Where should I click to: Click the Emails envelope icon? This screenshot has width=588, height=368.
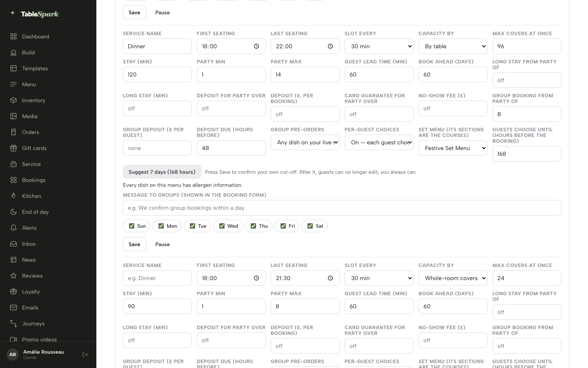pos(14,307)
